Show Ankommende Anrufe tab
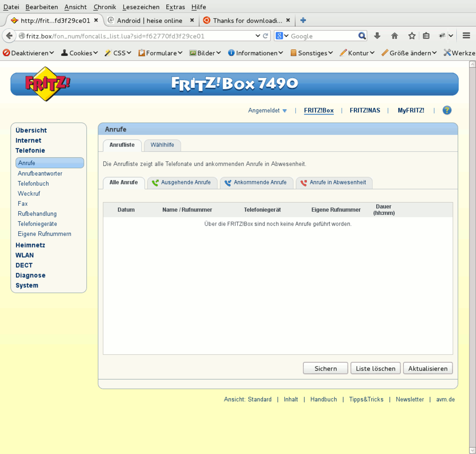The height and width of the screenshot is (454, 476). click(x=257, y=183)
